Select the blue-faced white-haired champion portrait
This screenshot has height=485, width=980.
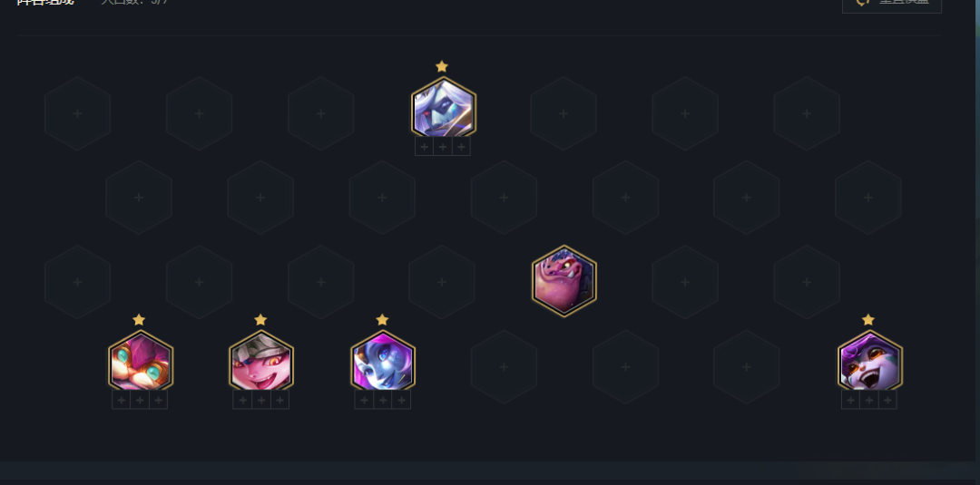tap(443, 107)
